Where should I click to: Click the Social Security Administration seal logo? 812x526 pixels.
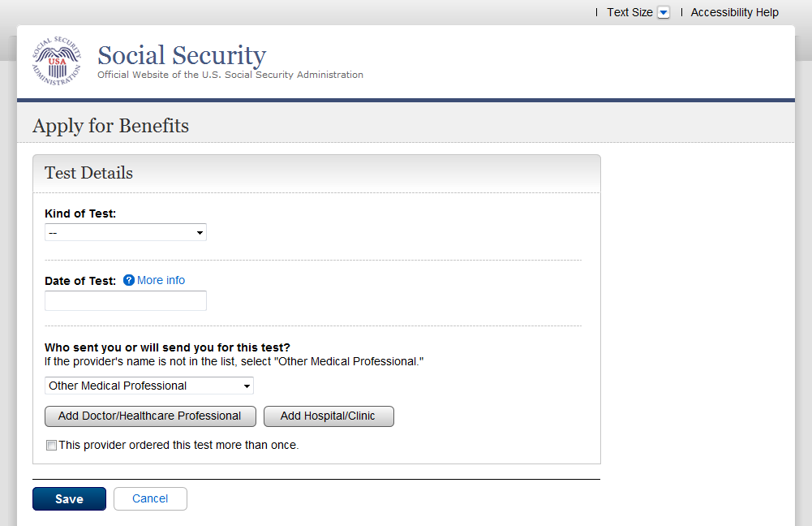(x=57, y=61)
